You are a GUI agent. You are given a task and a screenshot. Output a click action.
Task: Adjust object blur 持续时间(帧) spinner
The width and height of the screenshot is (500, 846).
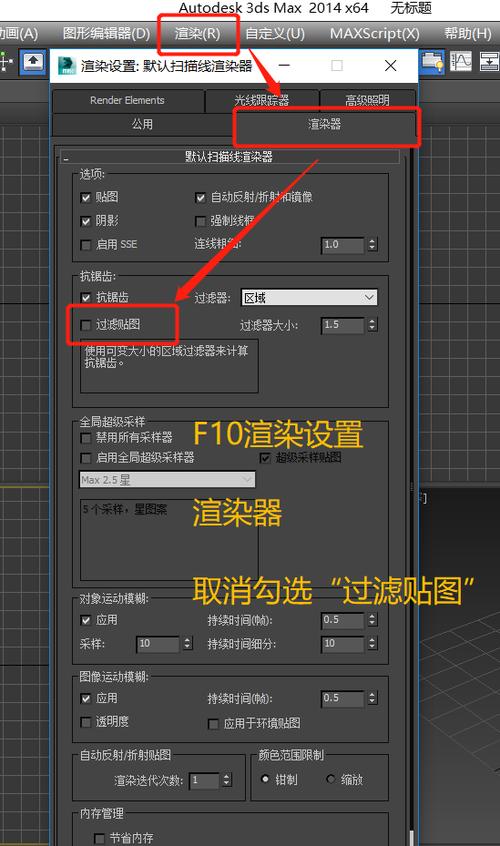(x=372, y=620)
